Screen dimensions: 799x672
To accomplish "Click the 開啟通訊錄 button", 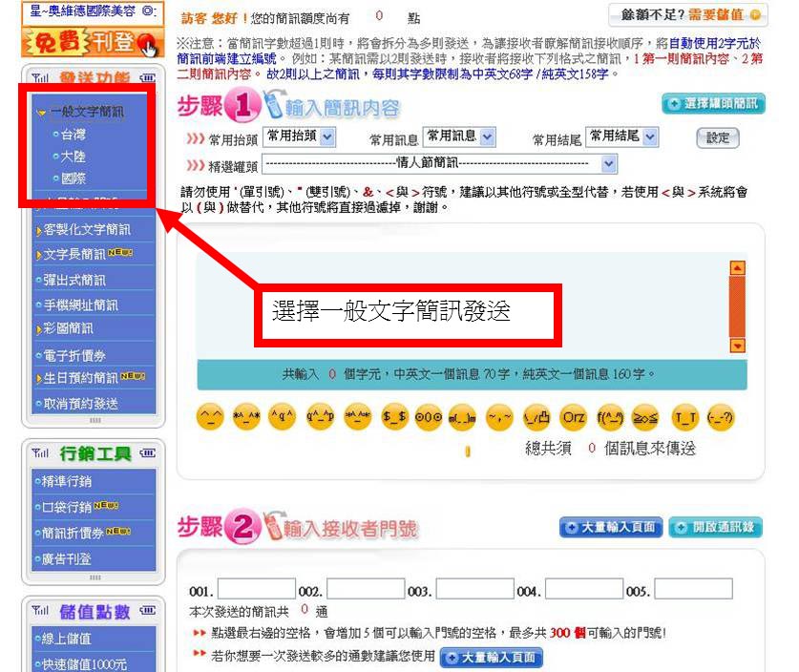I will click(716, 528).
